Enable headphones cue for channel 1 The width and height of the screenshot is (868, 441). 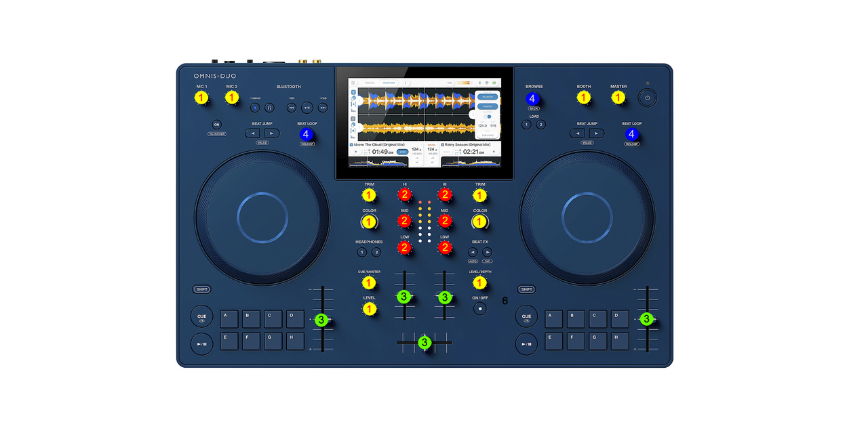[x=361, y=253]
